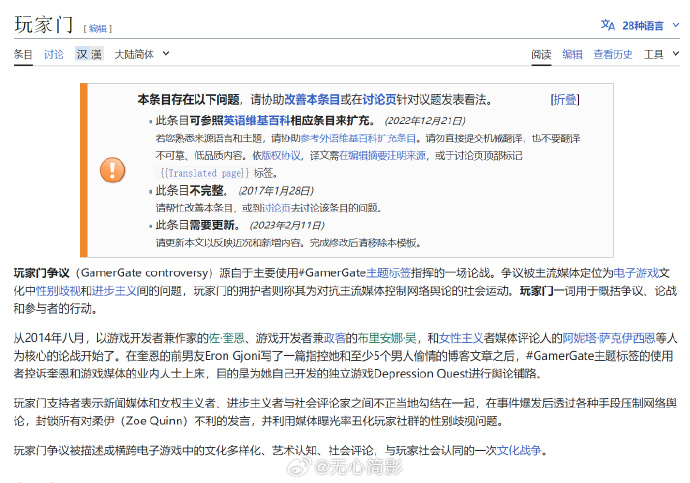Screen dimensions: 690x483
Task: Click the 编辑 link beside the title
Action: (98, 29)
